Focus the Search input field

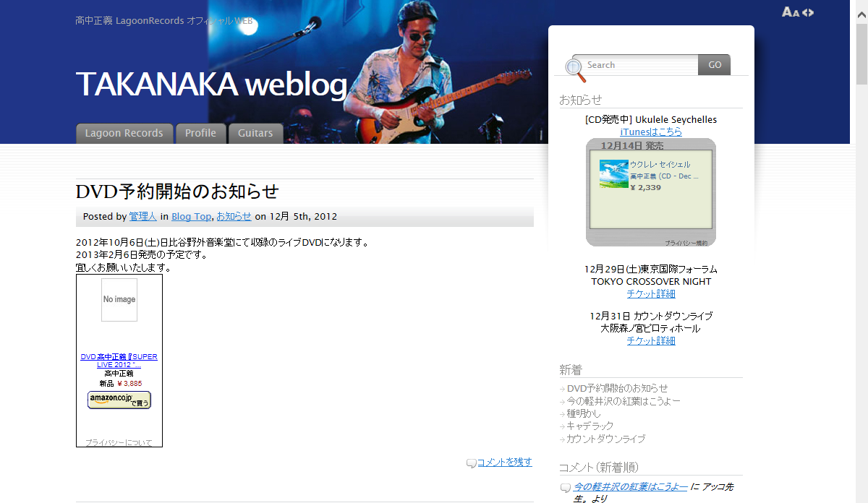point(640,65)
